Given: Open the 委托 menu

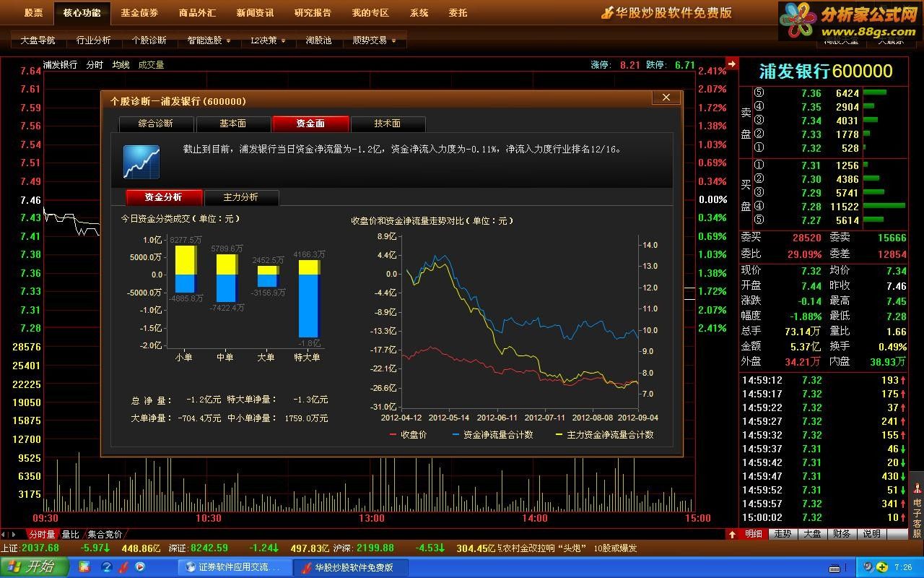Looking at the screenshot, I should click(x=458, y=13).
